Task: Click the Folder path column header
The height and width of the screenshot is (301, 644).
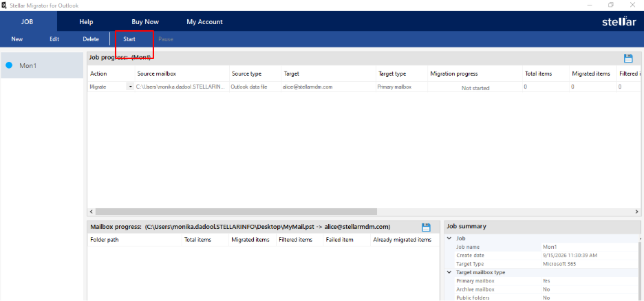Action: (134, 239)
